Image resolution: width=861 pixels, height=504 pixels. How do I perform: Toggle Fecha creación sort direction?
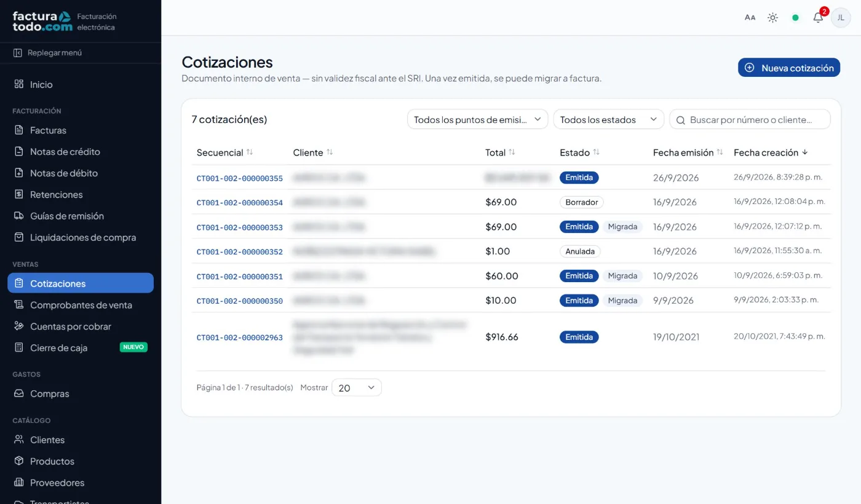click(771, 152)
